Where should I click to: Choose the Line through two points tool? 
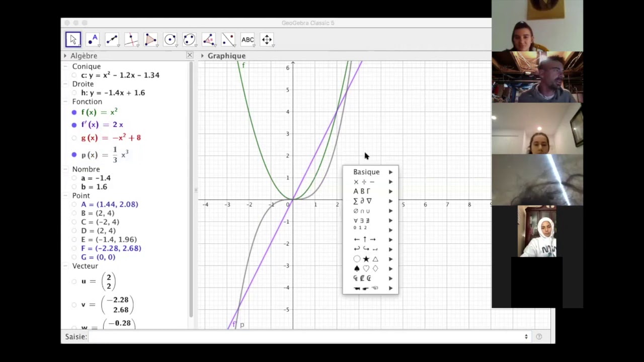[112, 40]
